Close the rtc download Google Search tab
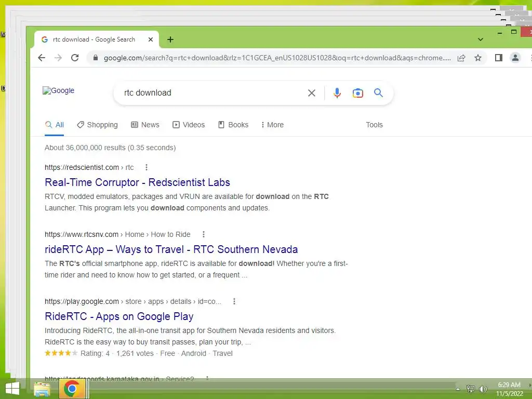The height and width of the screenshot is (399, 532). click(x=151, y=39)
